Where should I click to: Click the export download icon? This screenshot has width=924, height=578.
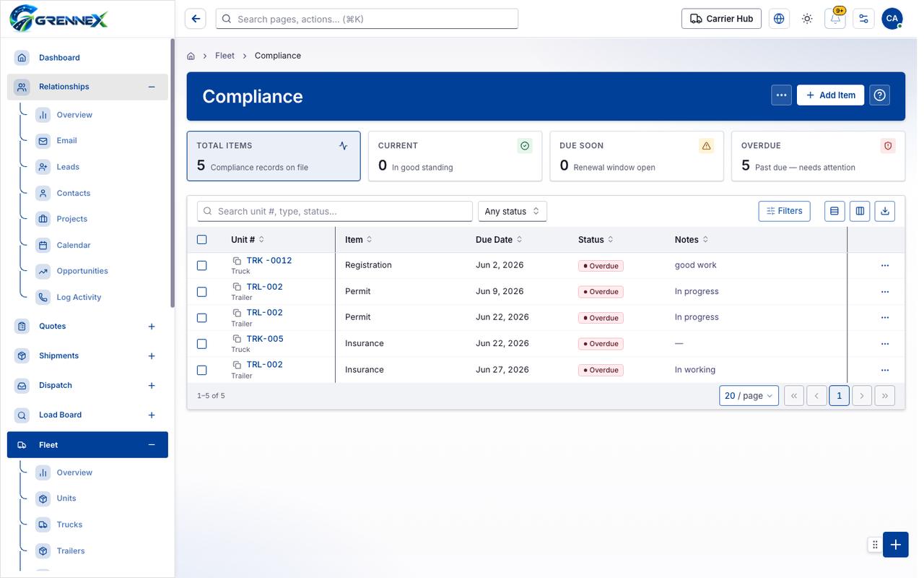(885, 211)
